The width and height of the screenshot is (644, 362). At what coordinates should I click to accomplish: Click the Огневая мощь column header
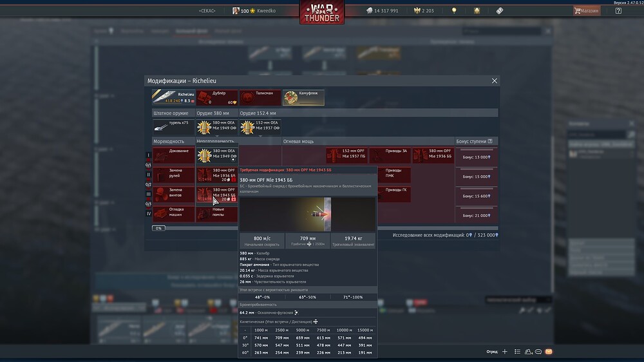tap(298, 141)
